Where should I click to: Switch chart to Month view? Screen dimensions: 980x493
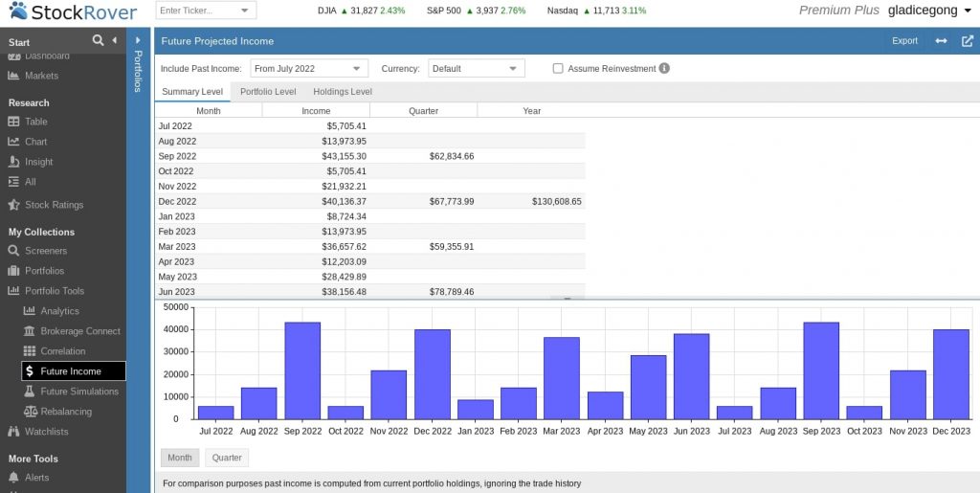tap(180, 458)
